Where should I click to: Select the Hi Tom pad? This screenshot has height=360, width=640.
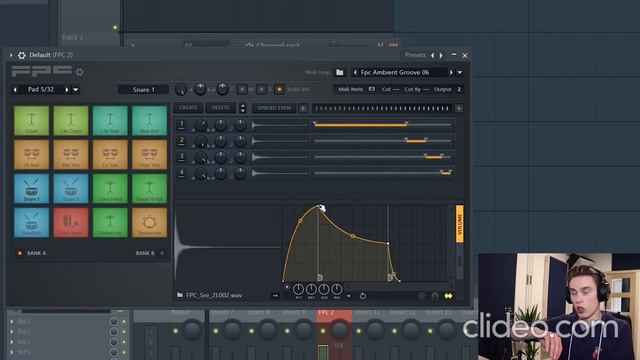point(31,155)
